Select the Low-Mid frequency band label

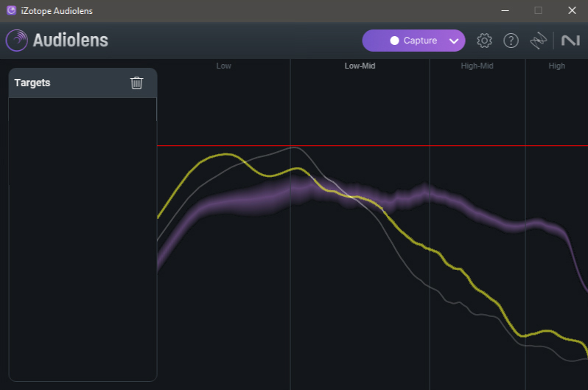(360, 66)
